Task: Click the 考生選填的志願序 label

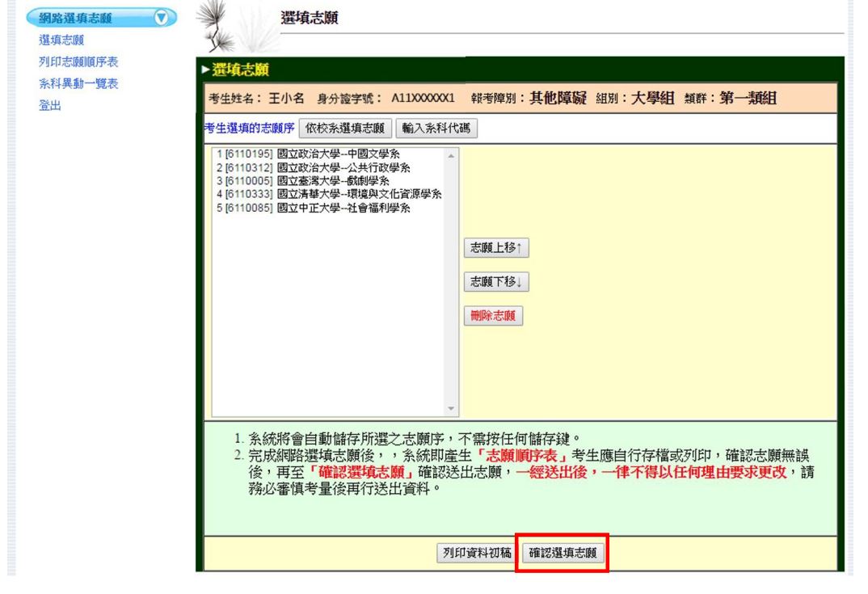Action: (x=249, y=128)
